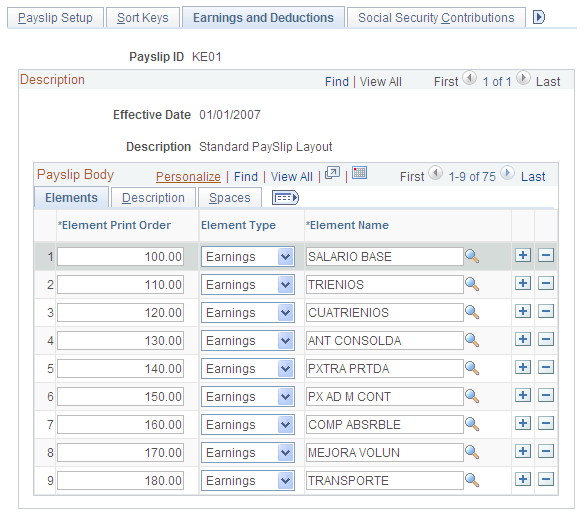Switch to Payslip Setup tab

point(55,18)
